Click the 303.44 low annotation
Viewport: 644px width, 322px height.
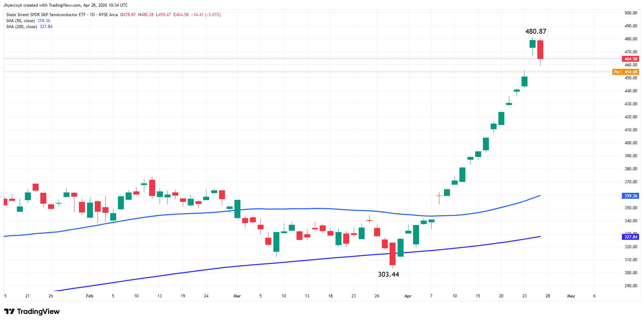tap(388, 275)
